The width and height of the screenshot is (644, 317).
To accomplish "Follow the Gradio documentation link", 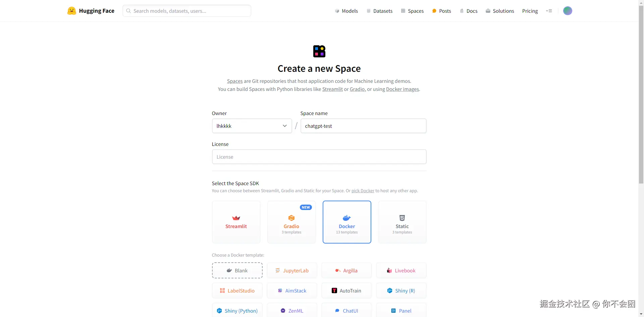I will point(357,89).
